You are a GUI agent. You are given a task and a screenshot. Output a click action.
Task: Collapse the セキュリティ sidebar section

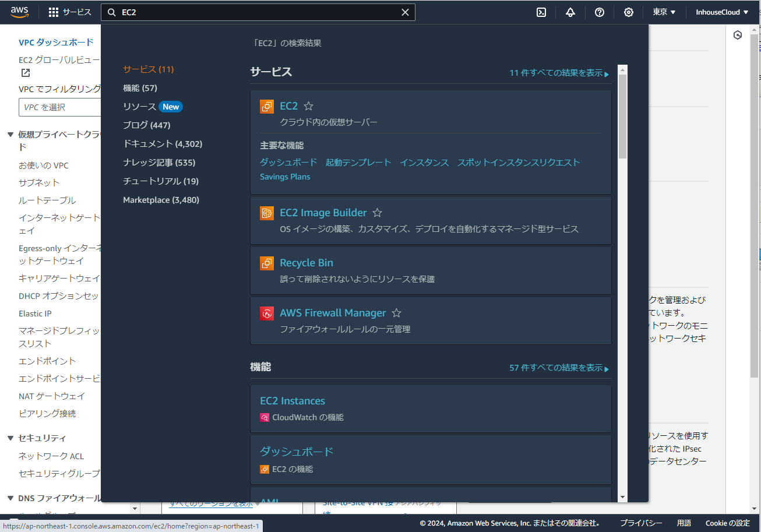pos(10,438)
